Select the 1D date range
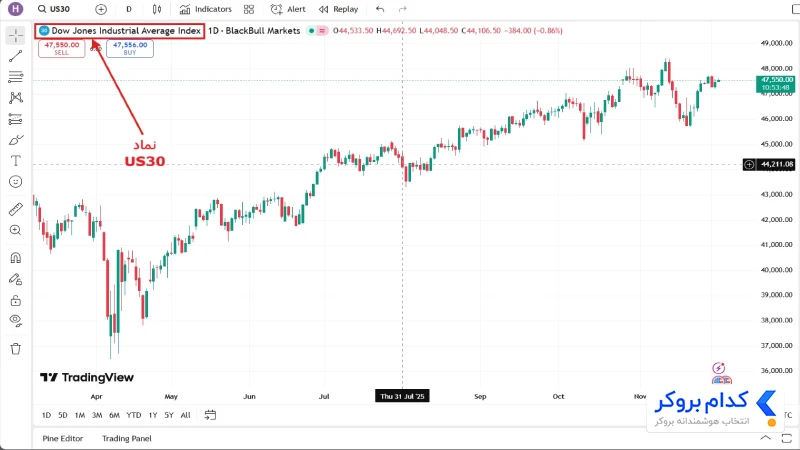This screenshot has width=800, height=450. 46,415
